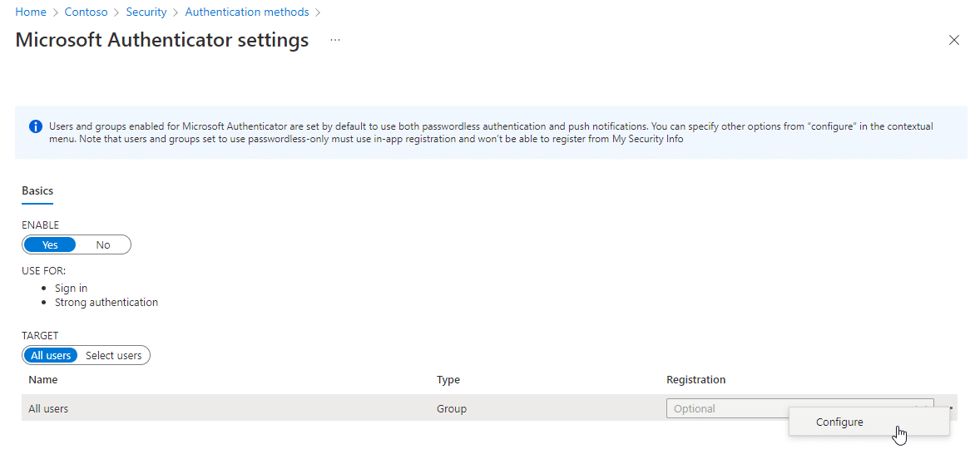980x469 pixels.
Task: Select the Basics tab
Action: point(37,190)
